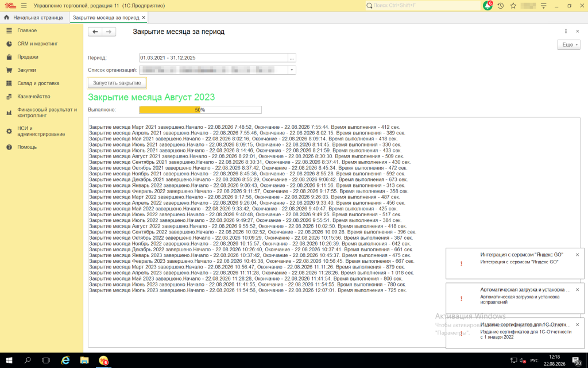
Task: Go back with the left arrow
Action: (x=95, y=32)
